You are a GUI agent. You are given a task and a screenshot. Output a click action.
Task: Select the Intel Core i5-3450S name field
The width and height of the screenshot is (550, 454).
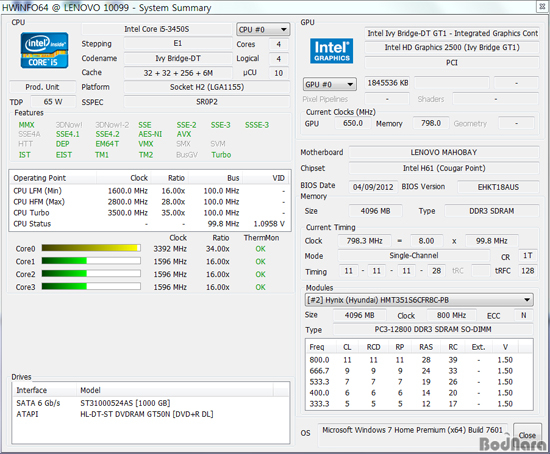click(x=157, y=29)
